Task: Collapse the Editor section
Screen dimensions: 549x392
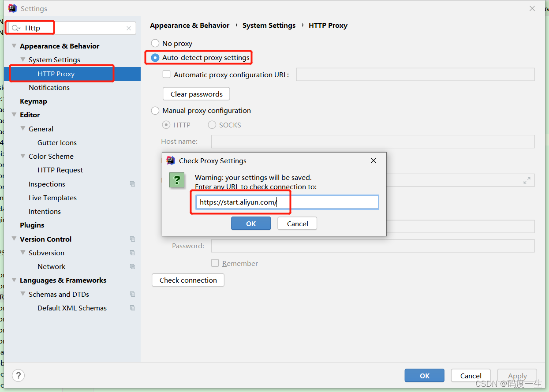Action: pos(14,115)
